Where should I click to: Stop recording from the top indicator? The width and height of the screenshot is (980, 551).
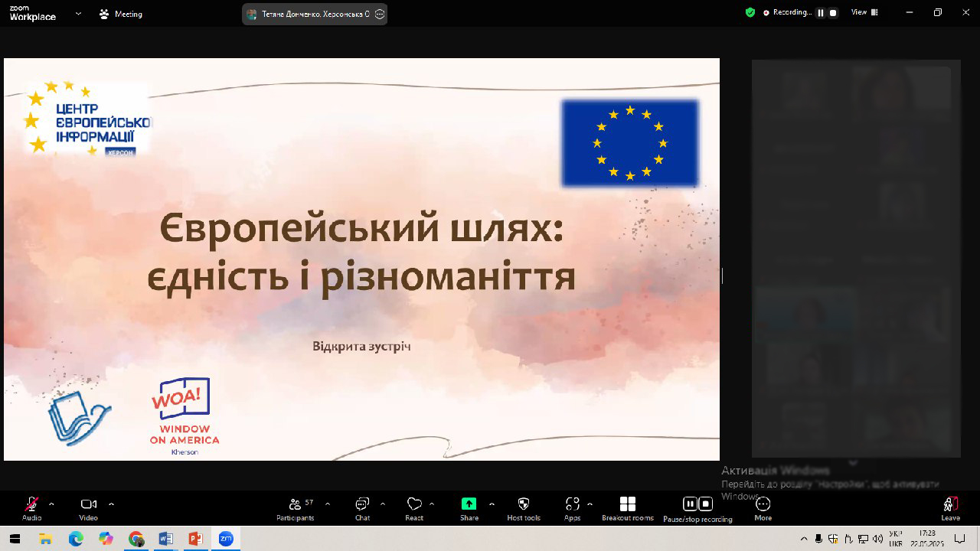click(833, 13)
